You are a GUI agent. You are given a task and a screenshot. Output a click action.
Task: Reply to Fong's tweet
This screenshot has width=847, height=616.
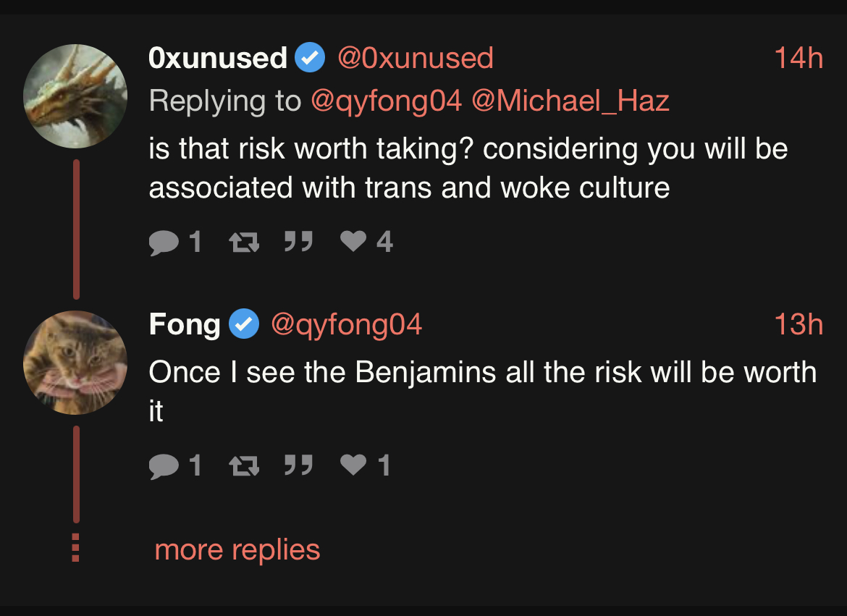(163, 465)
